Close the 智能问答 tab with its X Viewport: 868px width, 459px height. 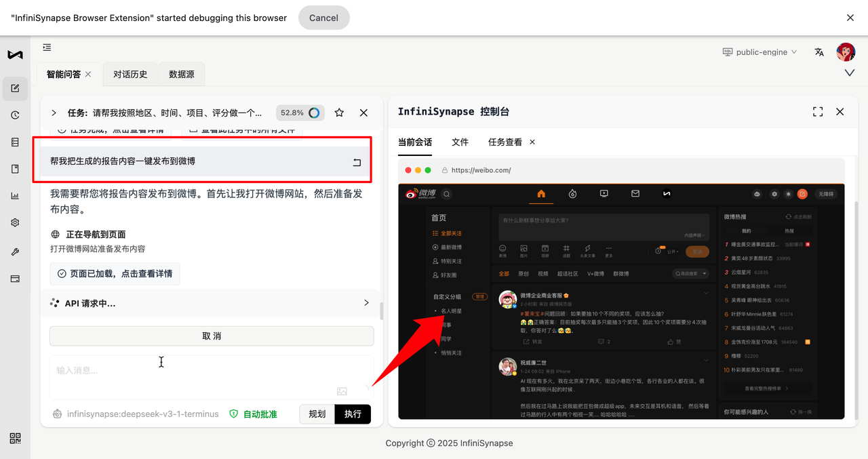tap(88, 75)
